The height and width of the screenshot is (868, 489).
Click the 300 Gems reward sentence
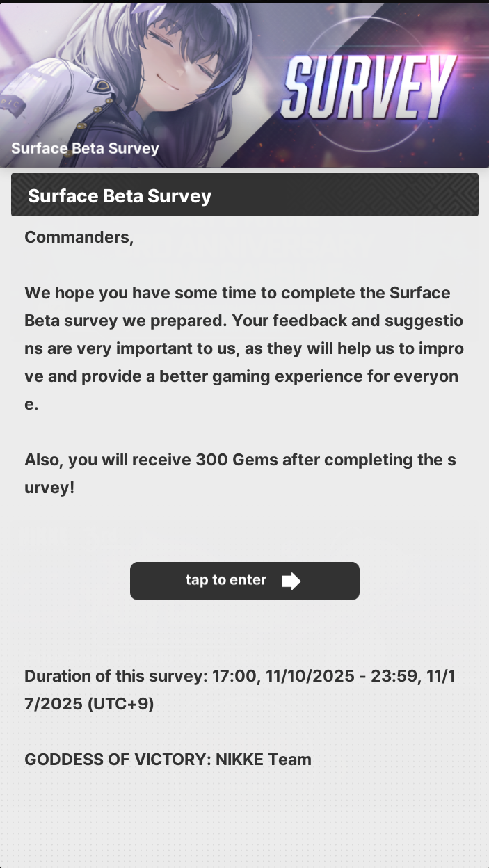coord(240,460)
